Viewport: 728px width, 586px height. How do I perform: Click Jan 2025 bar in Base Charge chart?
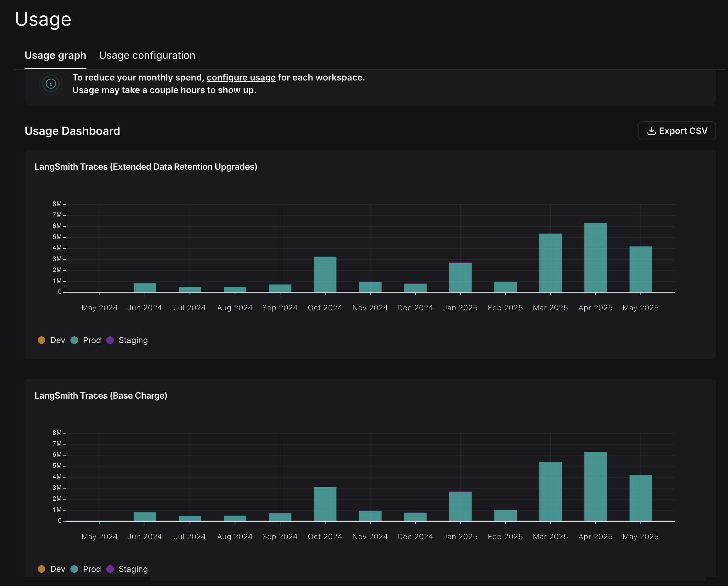tap(460, 507)
